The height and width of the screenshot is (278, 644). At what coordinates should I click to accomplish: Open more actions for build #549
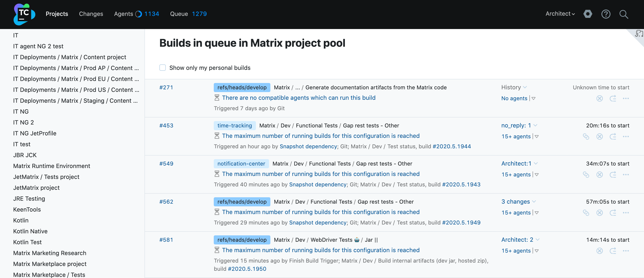625,175
